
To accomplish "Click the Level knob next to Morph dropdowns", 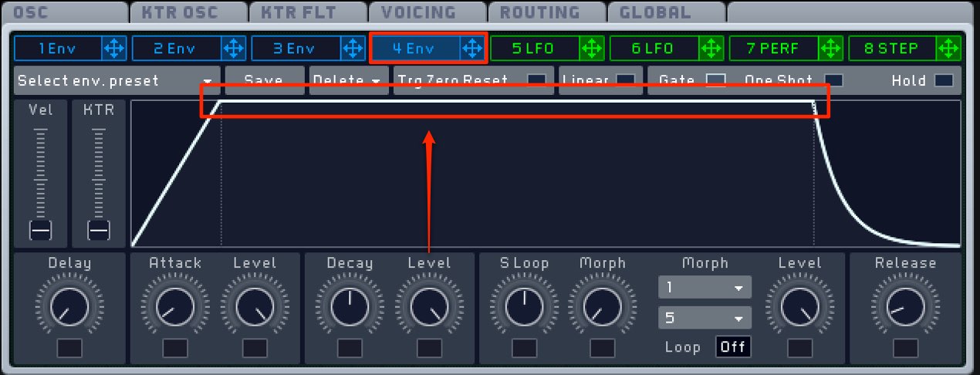I will click(799, 309).
